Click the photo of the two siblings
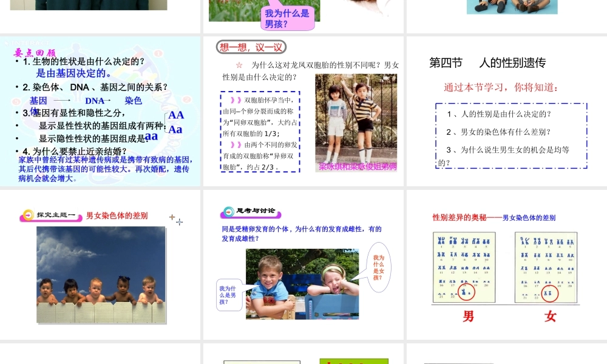The height and width of the screenshot is (364, 607). tap(356, 123)
